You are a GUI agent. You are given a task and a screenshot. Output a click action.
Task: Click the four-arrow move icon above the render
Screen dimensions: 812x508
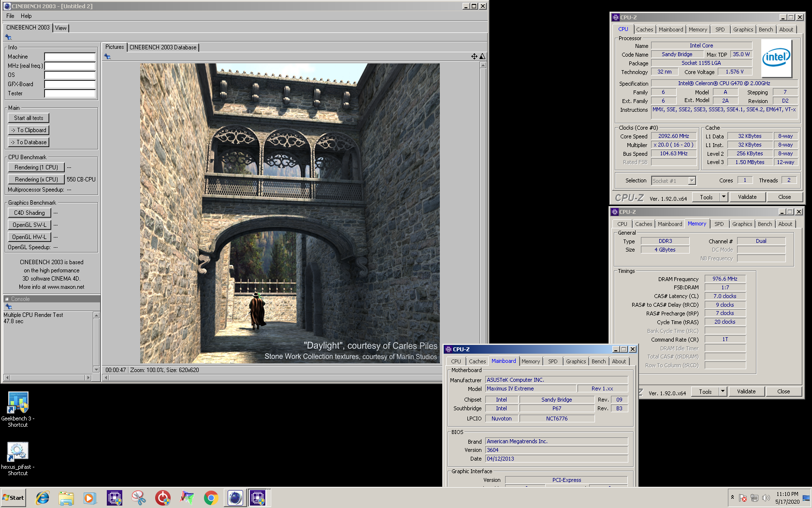click(x=474, y=57)
